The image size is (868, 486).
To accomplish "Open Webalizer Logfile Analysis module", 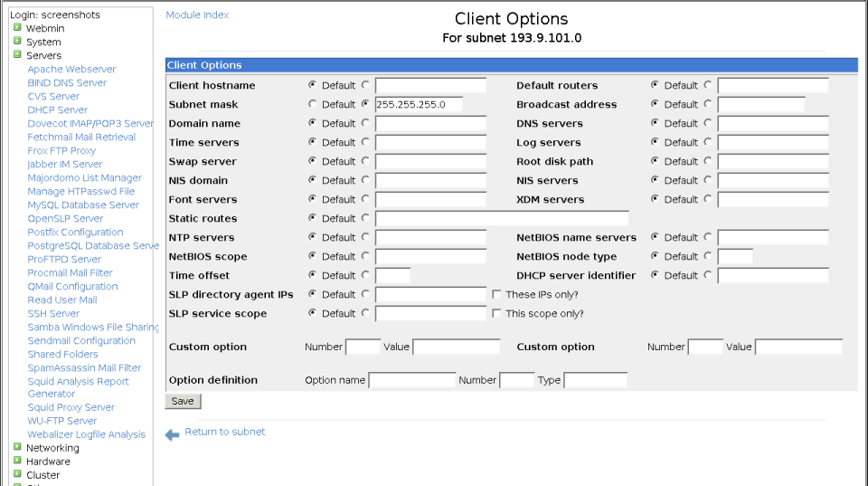I will coord(87,434).
